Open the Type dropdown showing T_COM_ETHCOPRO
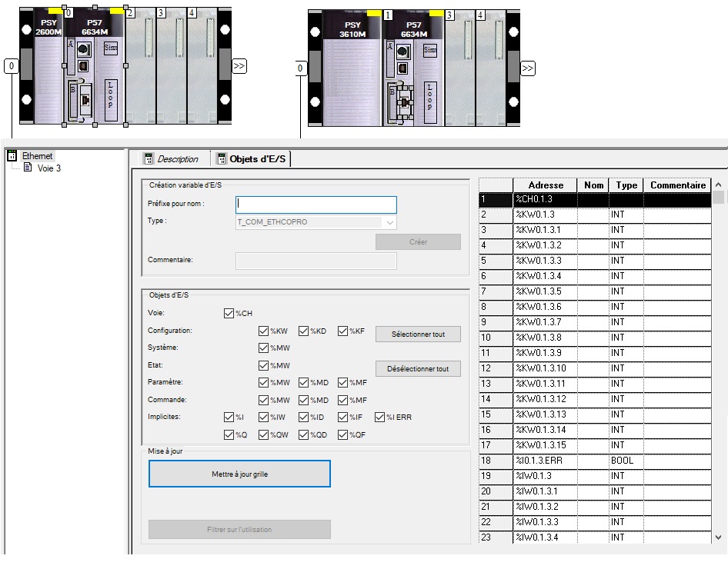The height and width of the screenshot is (569, 728). click(389, 222)
